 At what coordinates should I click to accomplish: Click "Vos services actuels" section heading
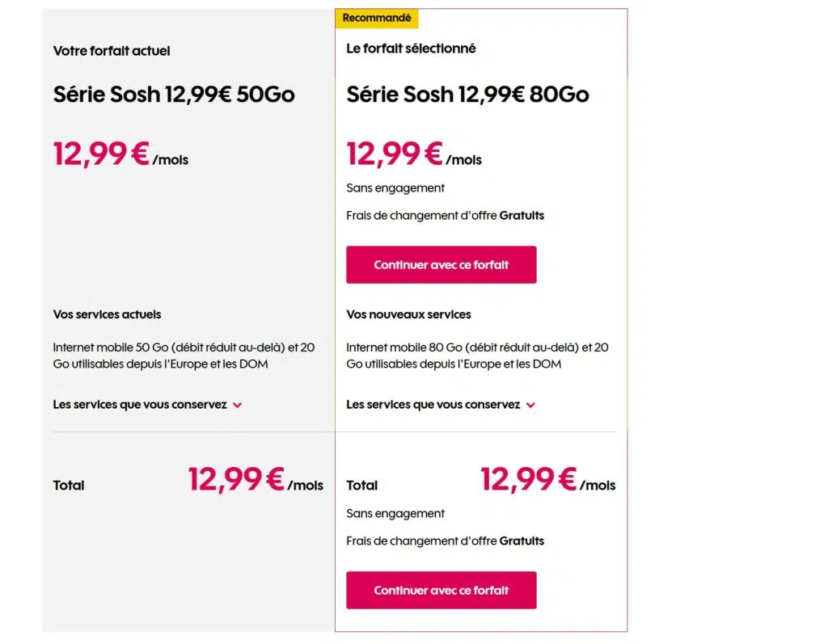click(x=107, y=314)
